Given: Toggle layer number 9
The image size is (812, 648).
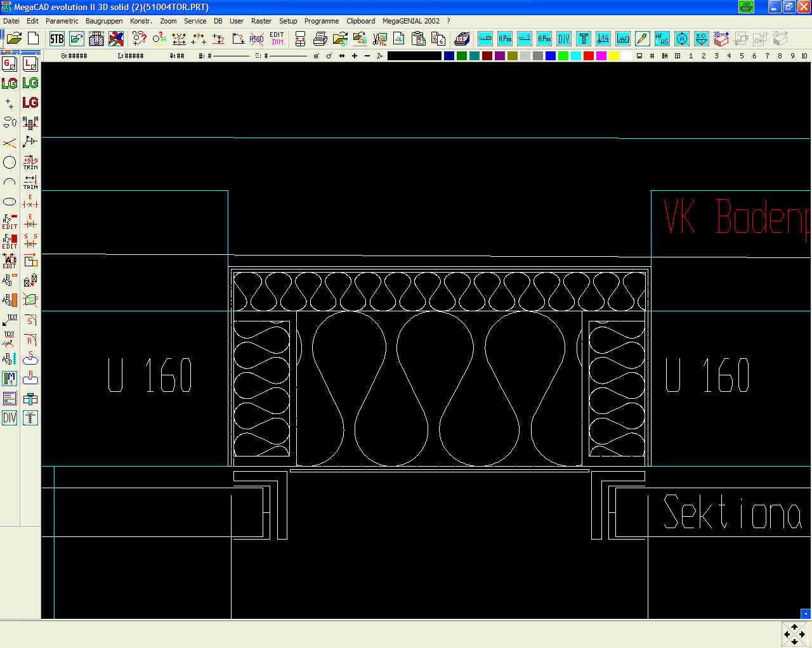Looking at the screenshot, I should point(792,56).
